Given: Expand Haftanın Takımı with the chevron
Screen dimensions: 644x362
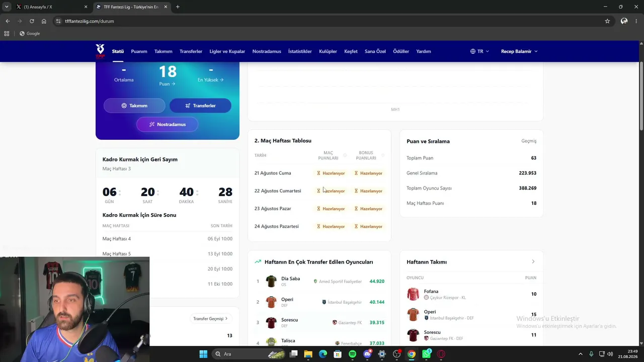Looking at the screenshot, I should coord(533,261).
